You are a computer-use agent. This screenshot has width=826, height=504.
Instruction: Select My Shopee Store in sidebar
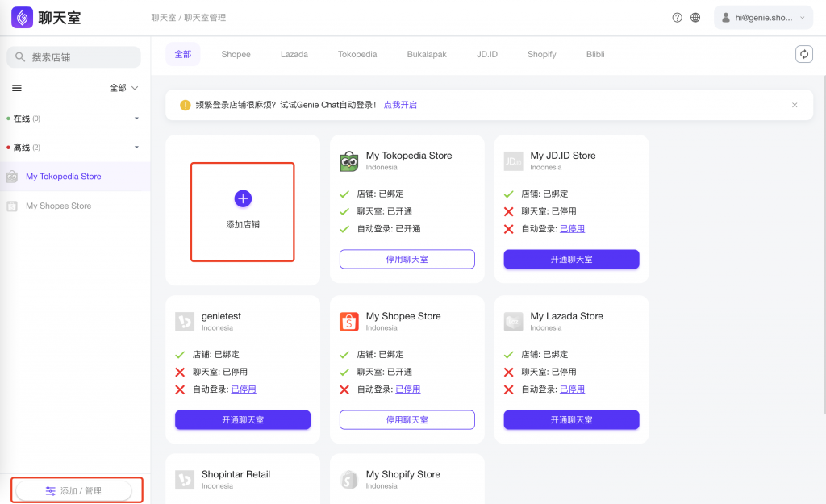pyautogui.click(x=75, y=206)
